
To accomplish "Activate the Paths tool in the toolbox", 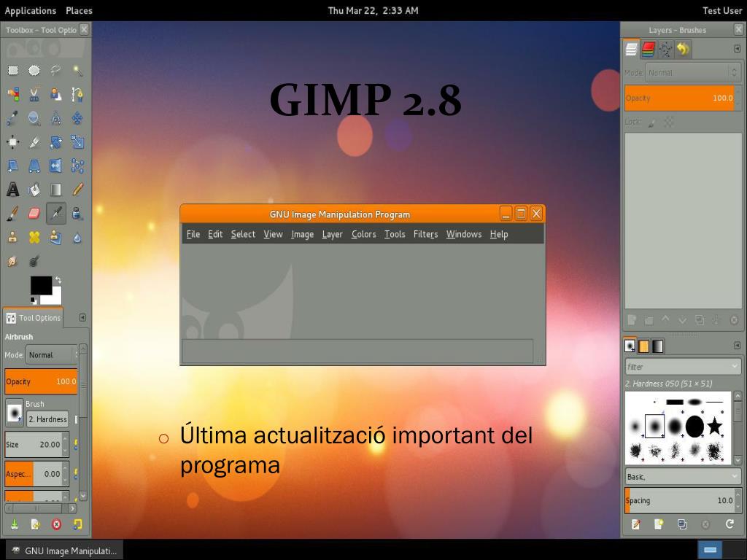I will pos(77,94).
